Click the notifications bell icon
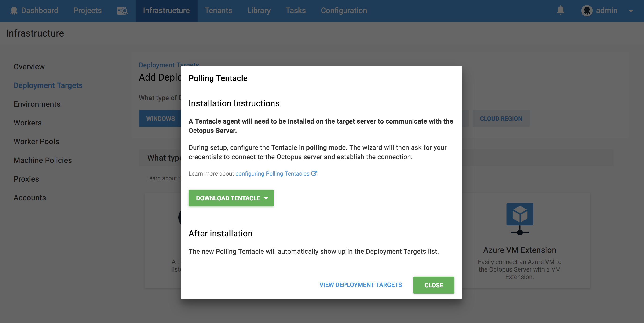Screen dimensions: 644x323 pos(560,10)
